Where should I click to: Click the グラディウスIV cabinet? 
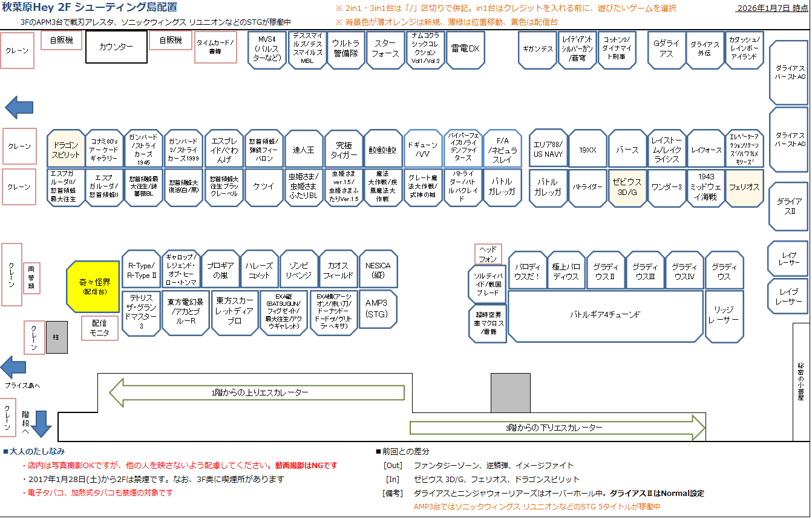(x=685, y=269)
